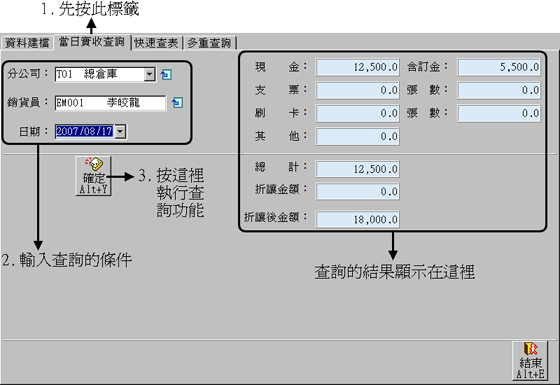Click the 其他 amount field
Screen dimensions: 560x385
(357, 136)
